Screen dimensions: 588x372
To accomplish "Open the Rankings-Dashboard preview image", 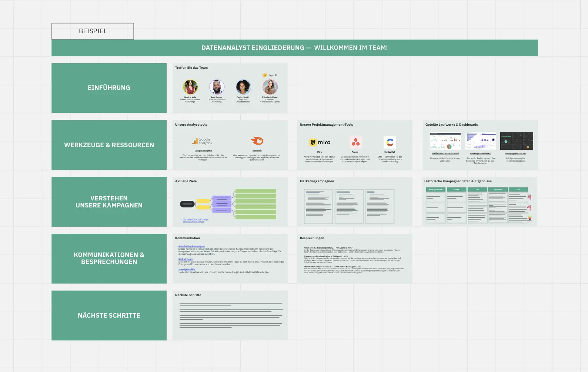I will [480, 141].
